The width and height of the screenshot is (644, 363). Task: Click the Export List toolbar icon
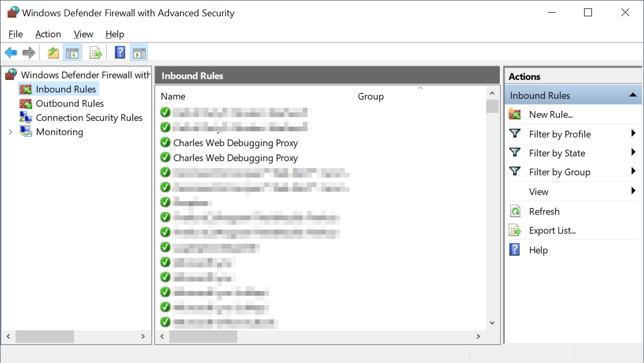click(x=95, y=52)
